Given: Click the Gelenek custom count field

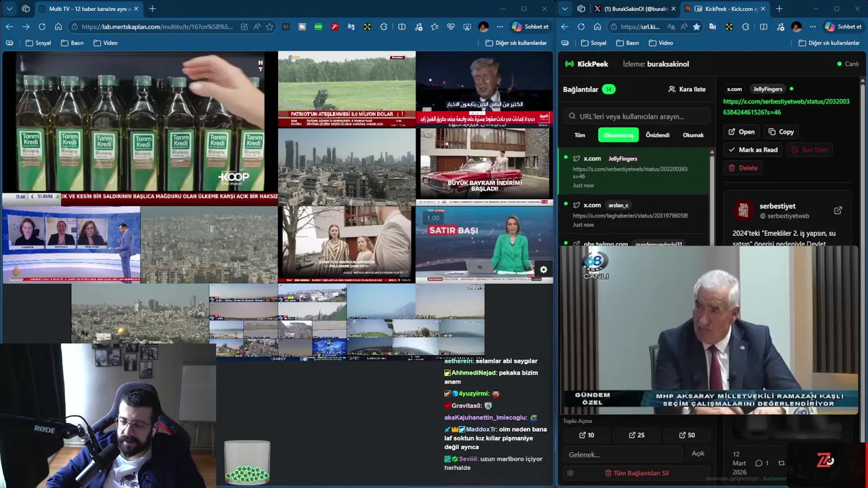Looking at the screenshot, I should tap(623, 454).
